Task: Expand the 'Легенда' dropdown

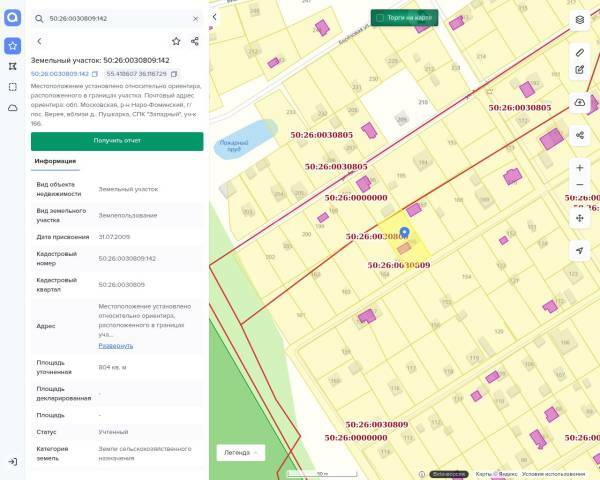Action: (x=241, y=452)
